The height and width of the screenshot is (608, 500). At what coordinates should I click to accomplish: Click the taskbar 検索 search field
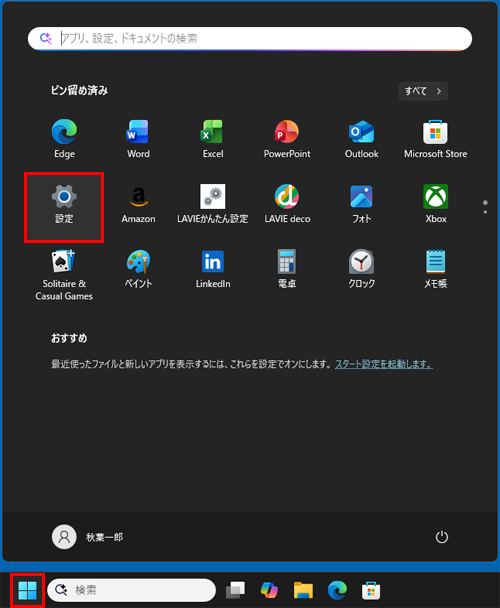[x=131, y=590]
